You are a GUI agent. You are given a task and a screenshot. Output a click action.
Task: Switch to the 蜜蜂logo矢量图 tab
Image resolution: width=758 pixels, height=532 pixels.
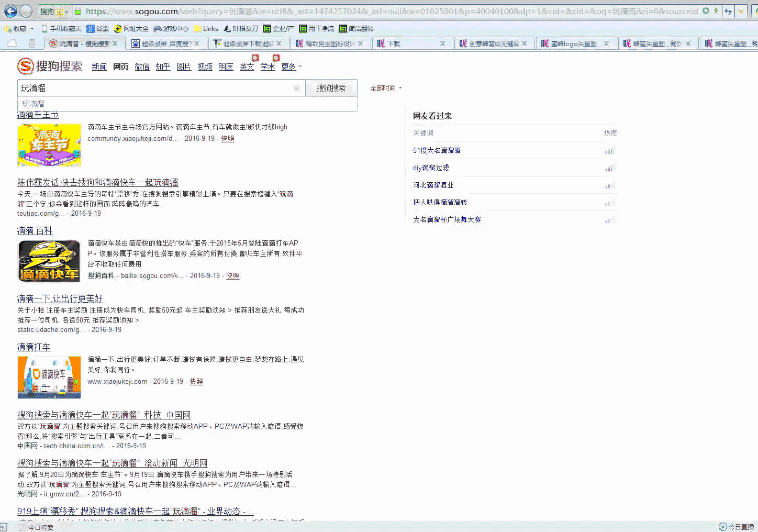click(573, 43)
